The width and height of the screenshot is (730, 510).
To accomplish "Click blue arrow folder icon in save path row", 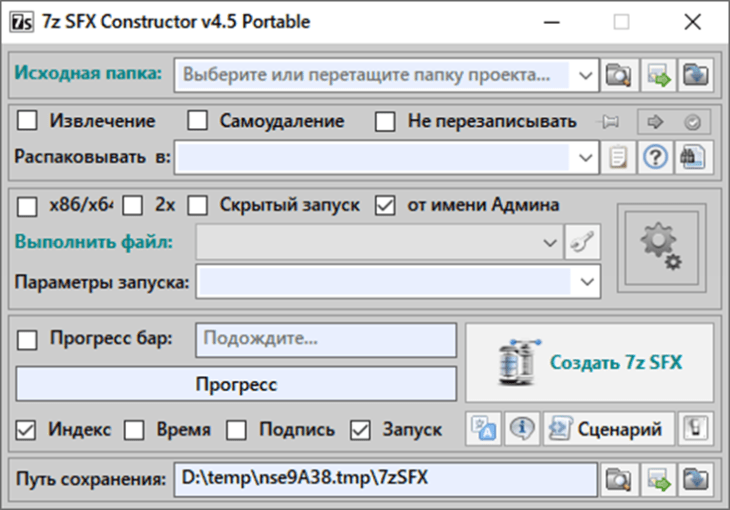I will click(x=696, y=479).
